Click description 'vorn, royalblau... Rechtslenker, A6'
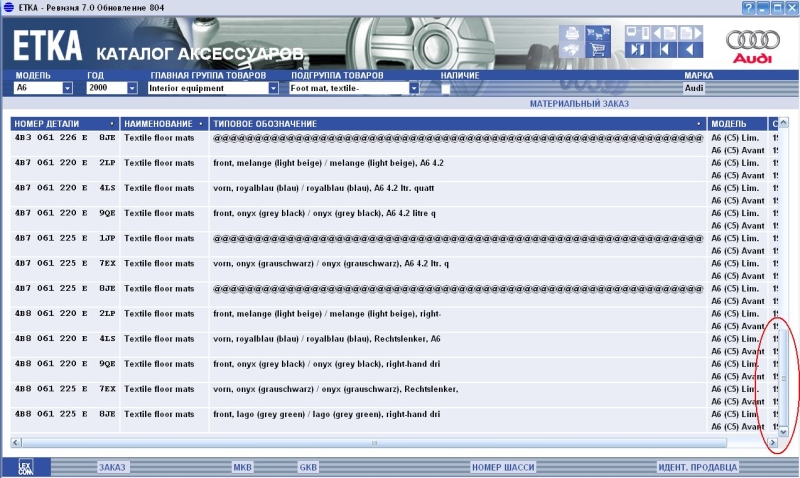The height and width of the screenshot is (478, 800). (327, 339)
